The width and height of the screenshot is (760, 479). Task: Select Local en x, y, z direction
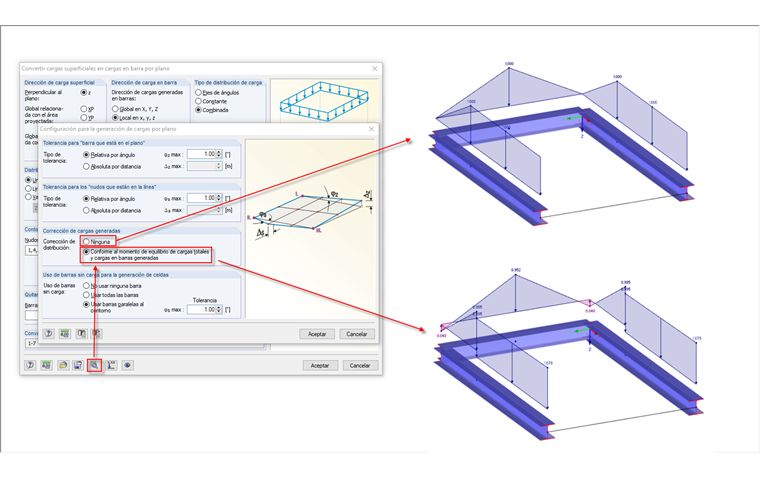(x=115, y=118)
